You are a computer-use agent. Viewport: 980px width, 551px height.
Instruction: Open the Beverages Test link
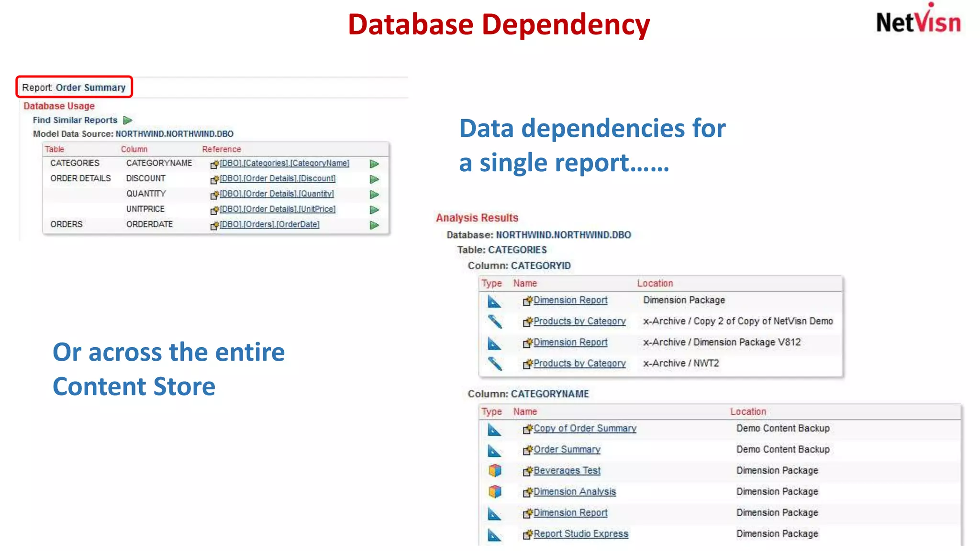567,471
